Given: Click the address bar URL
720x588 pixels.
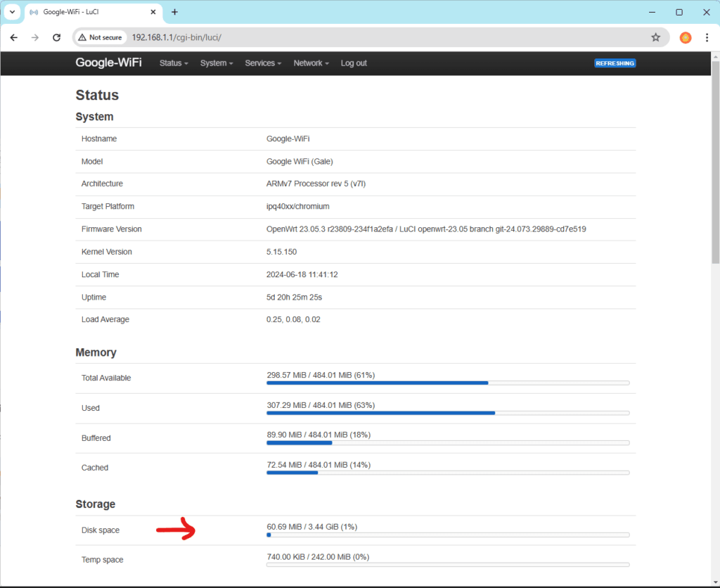Looking at the screenshot, I should [x=176, y=38].
